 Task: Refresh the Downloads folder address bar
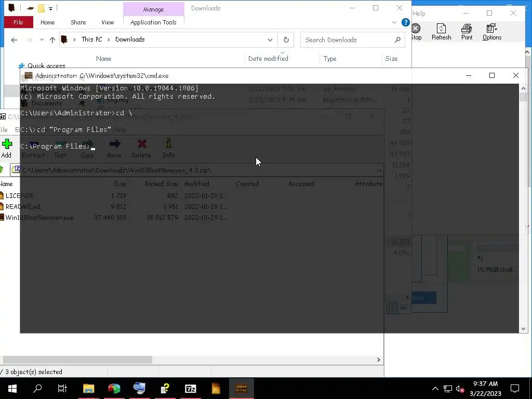(286, 39)
